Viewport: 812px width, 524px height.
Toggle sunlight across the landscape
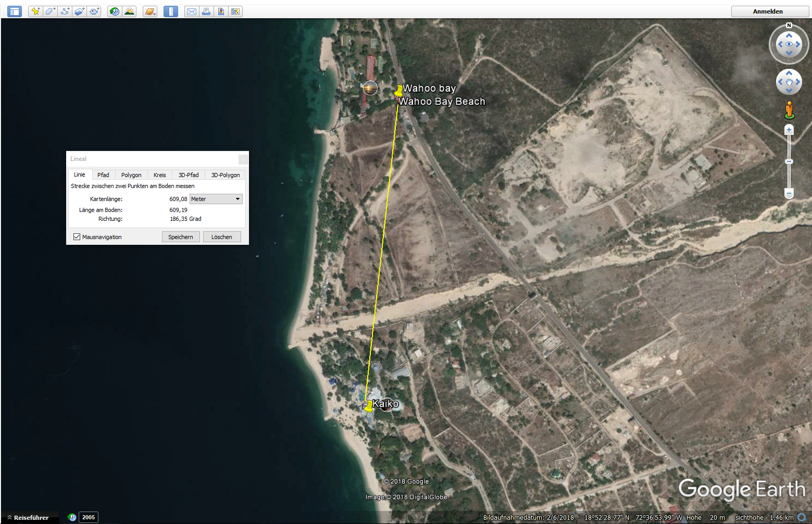point(129,11)
